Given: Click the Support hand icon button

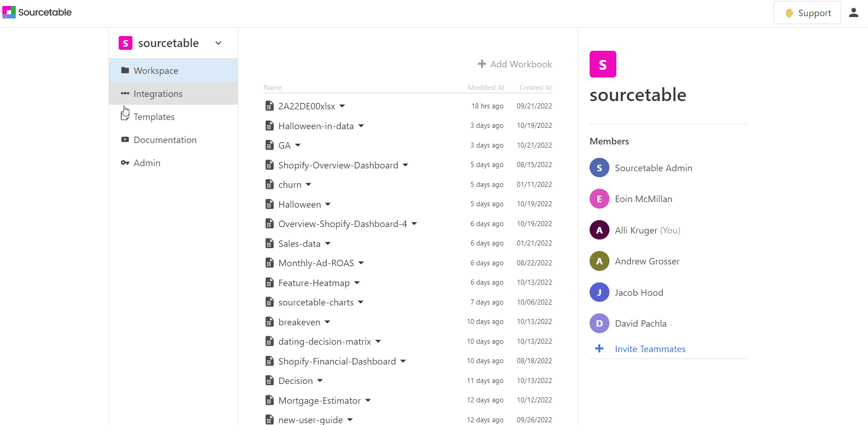Looking at the screenshot, I should [807, 13].
